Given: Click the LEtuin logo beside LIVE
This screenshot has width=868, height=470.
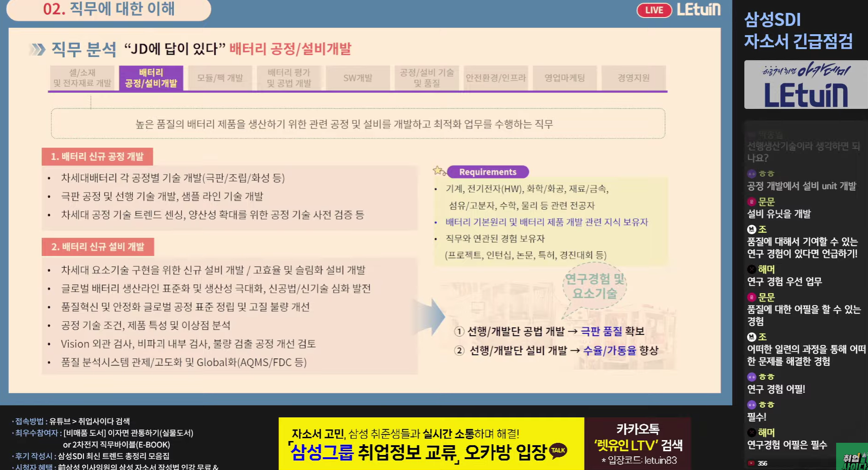Looking at the screenshot, I should click(x=698, y=9).
